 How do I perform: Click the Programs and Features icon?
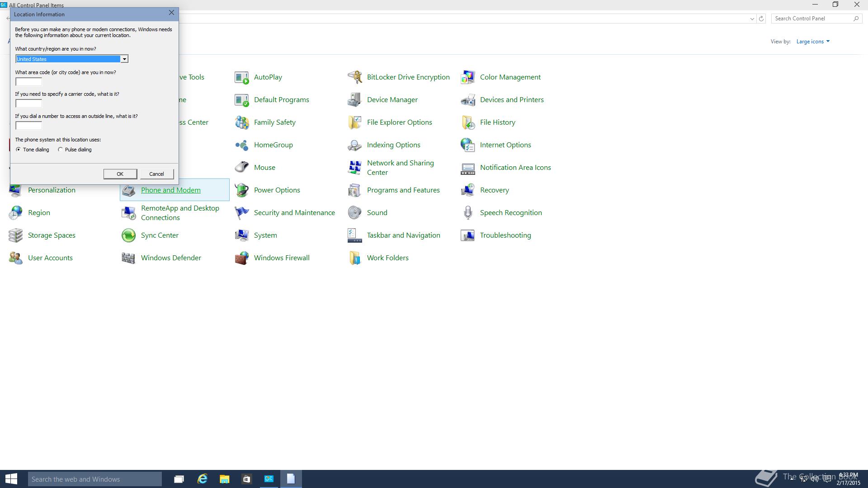355,190
